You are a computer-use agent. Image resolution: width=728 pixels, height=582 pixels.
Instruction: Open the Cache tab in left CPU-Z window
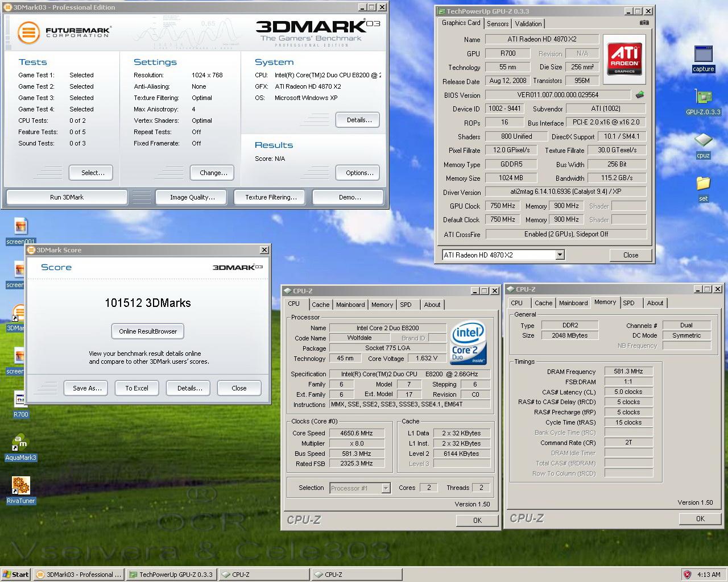(320, 305)
